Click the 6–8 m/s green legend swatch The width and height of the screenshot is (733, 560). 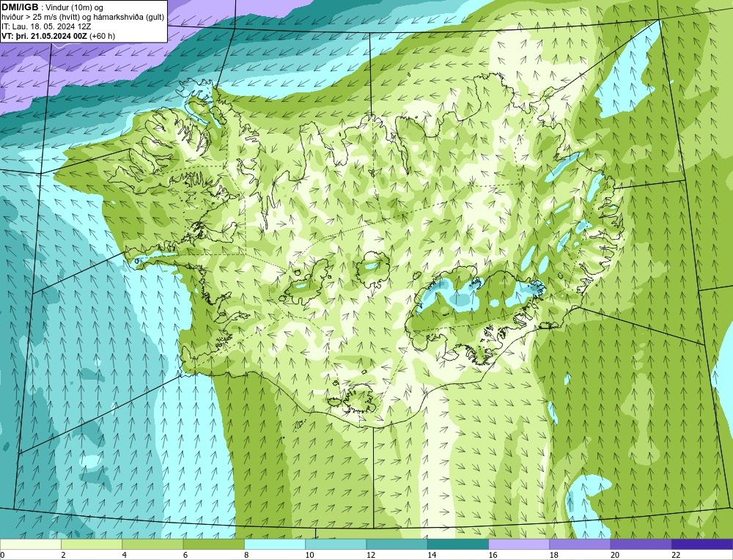tap(213, 544)
